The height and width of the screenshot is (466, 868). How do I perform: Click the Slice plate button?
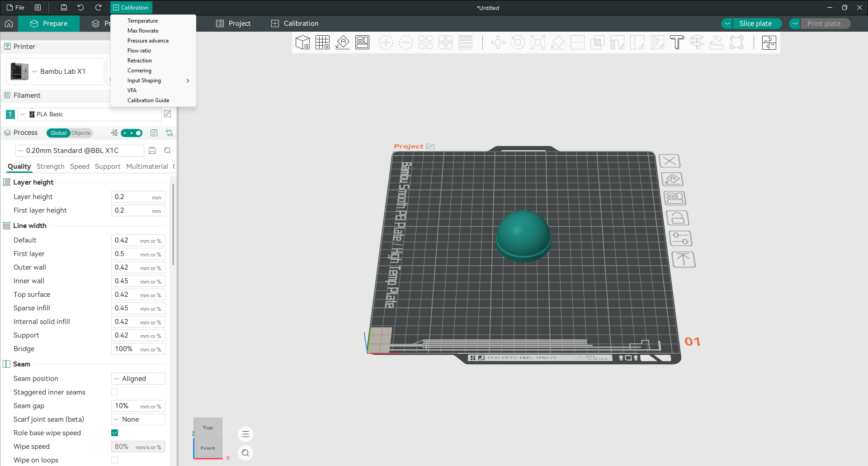[757, 24]
